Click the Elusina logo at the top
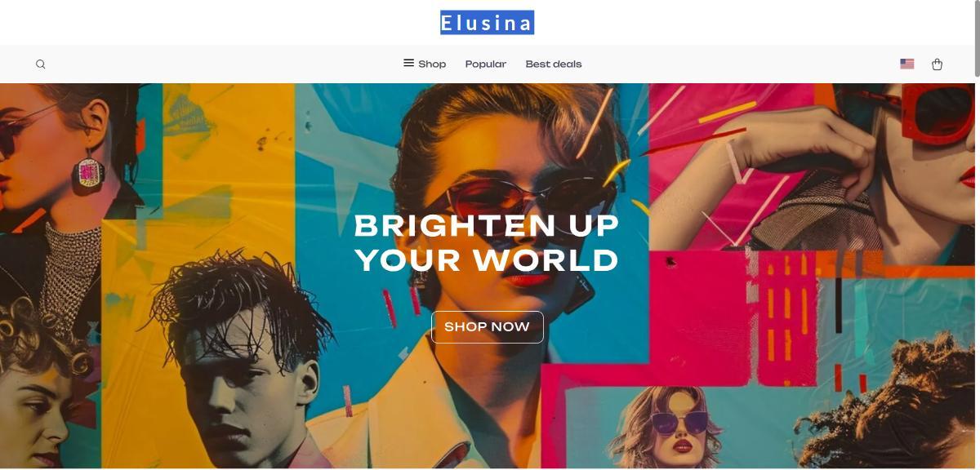Image resolution: width=980 pixels, height=470 pixels. tap(488, 23)
